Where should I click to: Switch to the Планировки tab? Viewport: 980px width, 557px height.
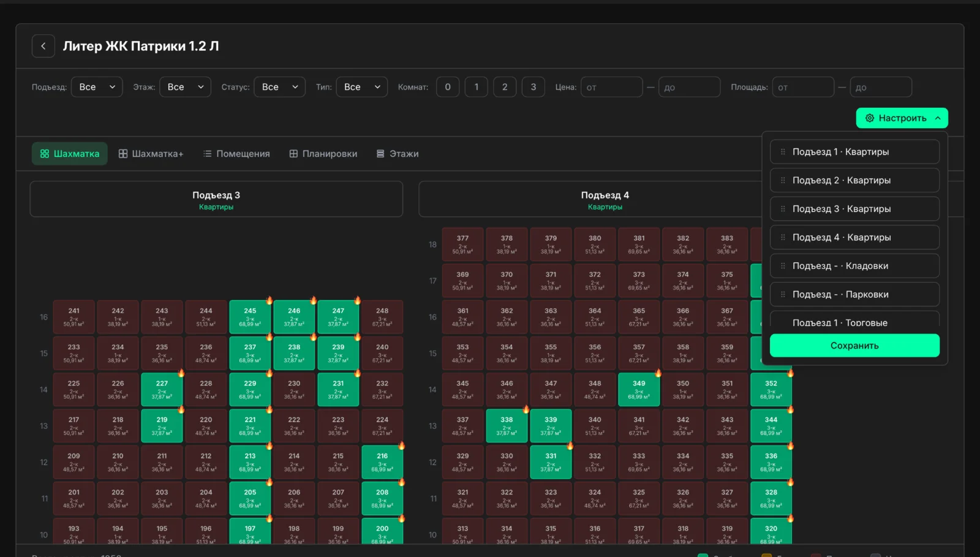coord(323,154)
